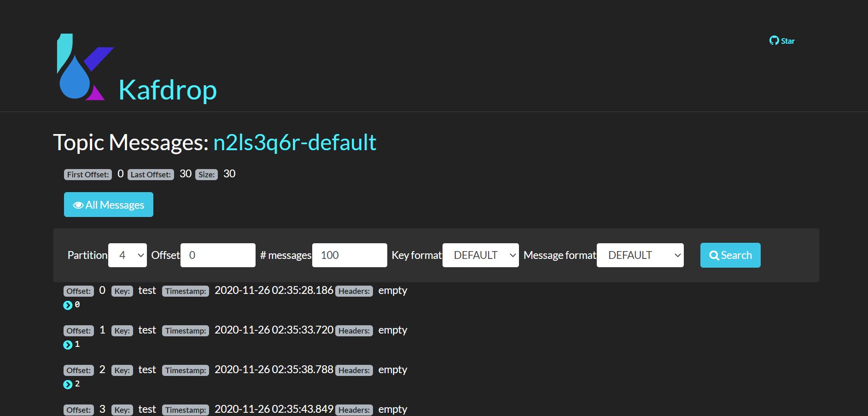The width and height of the screenshot is (868, 416).
Task: Expand message body of offset 0
Action: point(68,305)
